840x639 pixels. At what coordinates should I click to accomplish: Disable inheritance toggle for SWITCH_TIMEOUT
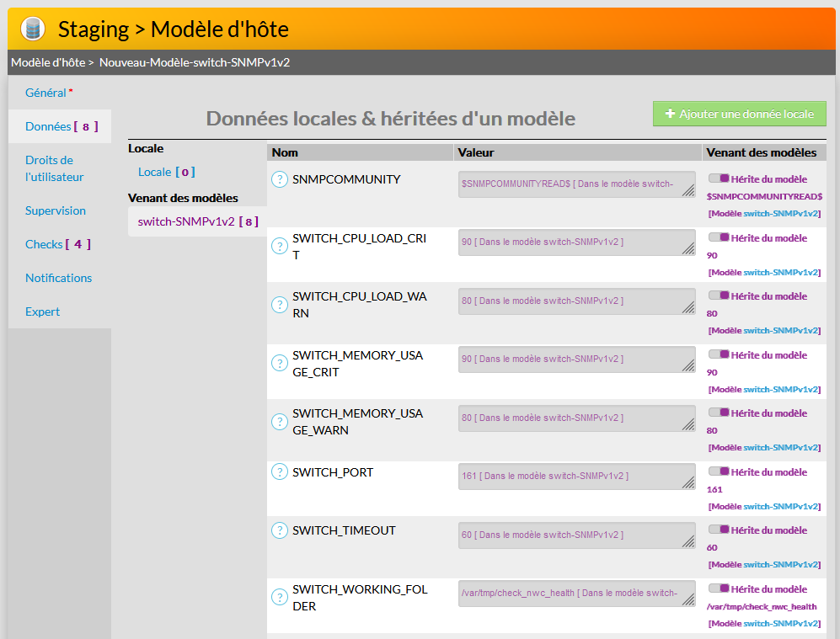click(x=719, y=530)
